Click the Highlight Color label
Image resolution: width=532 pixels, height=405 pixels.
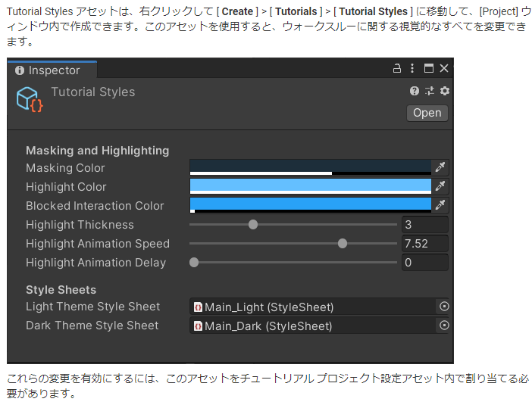point(66,187)
